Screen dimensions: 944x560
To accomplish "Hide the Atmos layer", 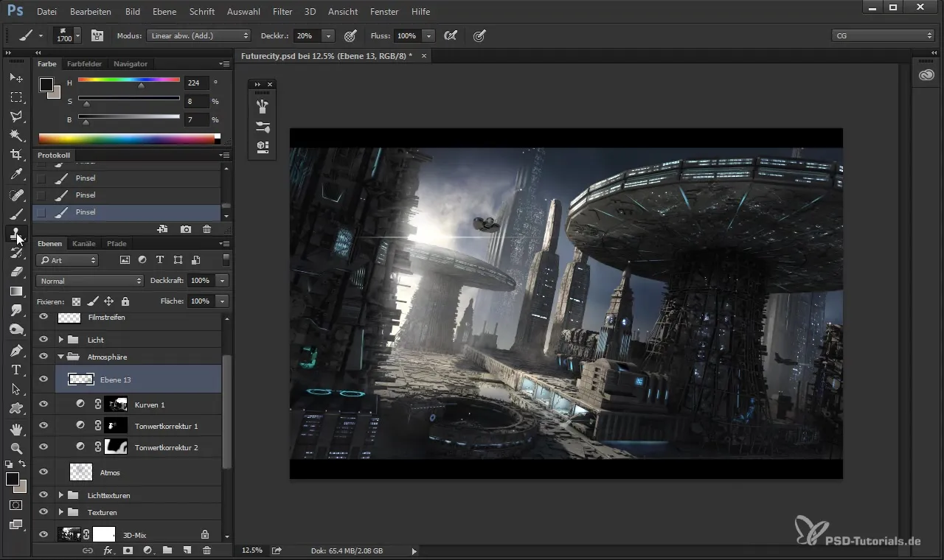I will 44,472.
